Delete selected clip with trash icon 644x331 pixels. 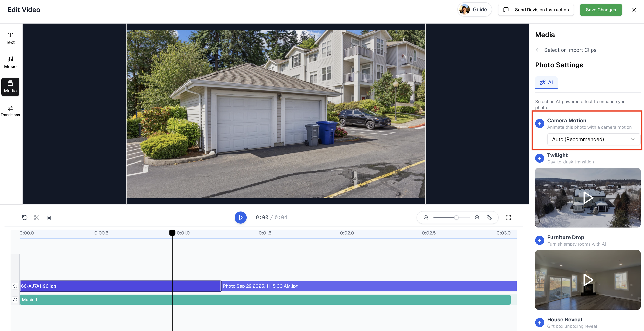(49, 217)
